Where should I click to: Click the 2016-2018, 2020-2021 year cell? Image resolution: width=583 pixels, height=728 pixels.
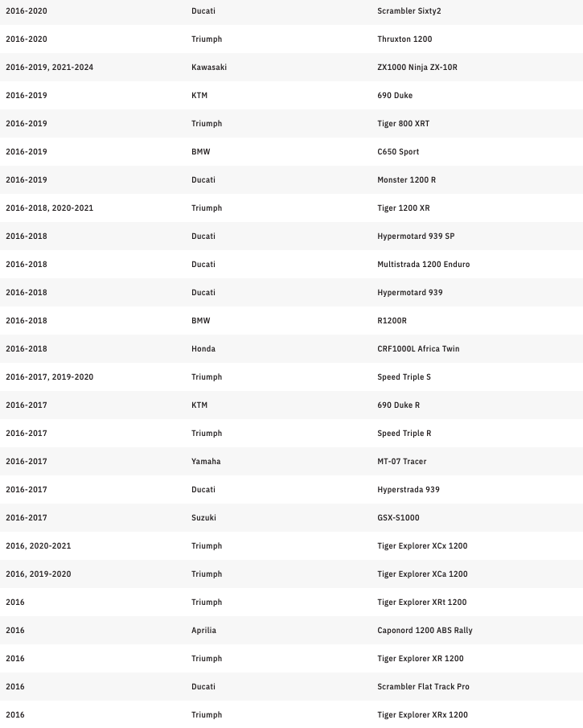(49, 208)
